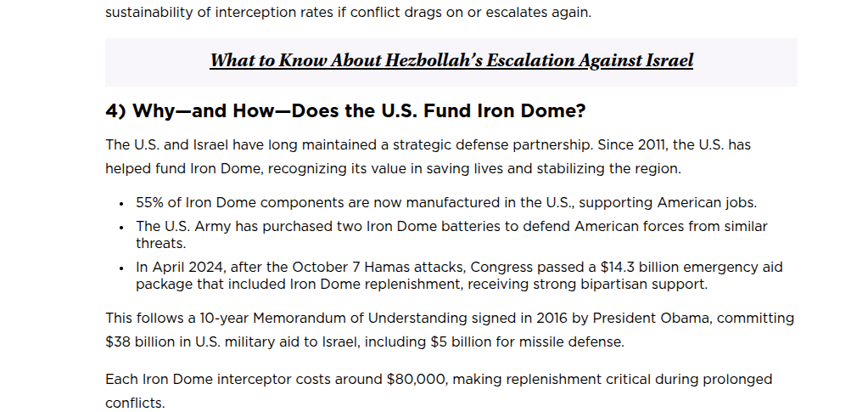Click the gray banner area beside the link
Viewport: 868px width, 412px height.
click(x=745, y=62)
